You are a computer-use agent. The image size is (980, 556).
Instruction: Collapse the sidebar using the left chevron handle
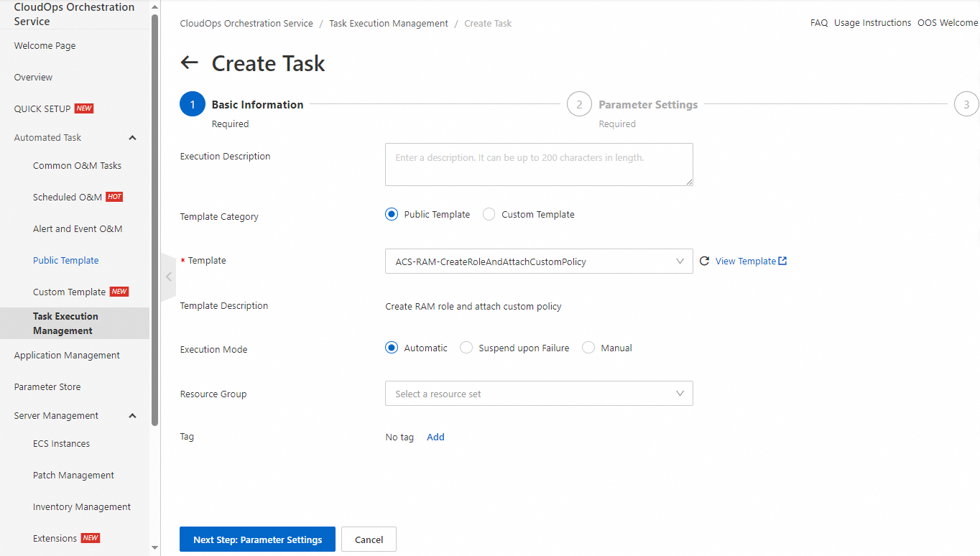(168, 277)
